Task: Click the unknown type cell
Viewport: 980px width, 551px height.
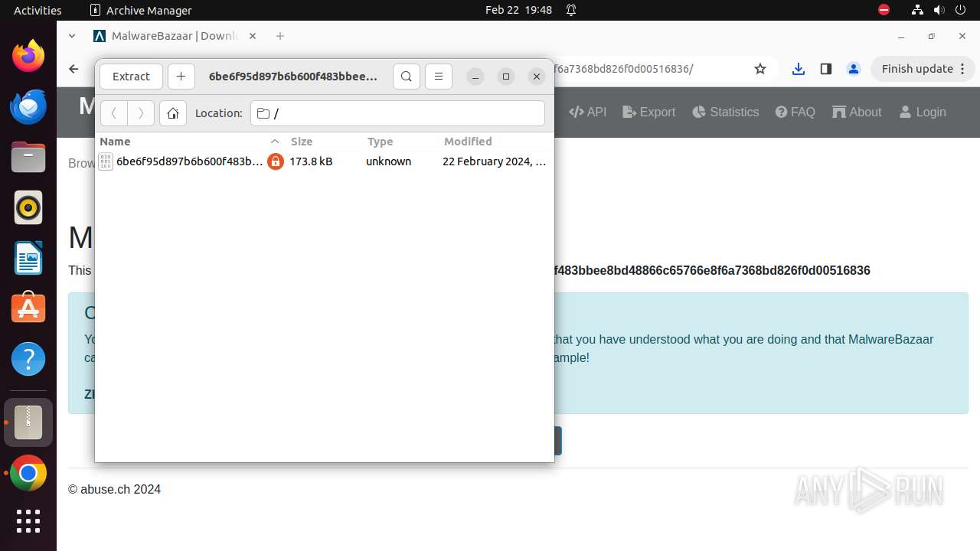Action: [388, 161]
